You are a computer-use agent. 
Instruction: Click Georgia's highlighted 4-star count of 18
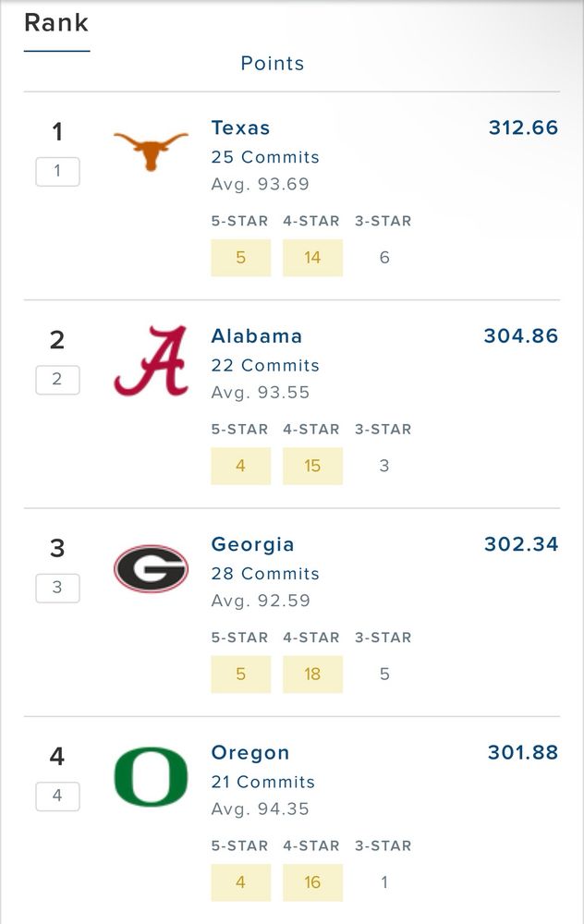(312, 675)
